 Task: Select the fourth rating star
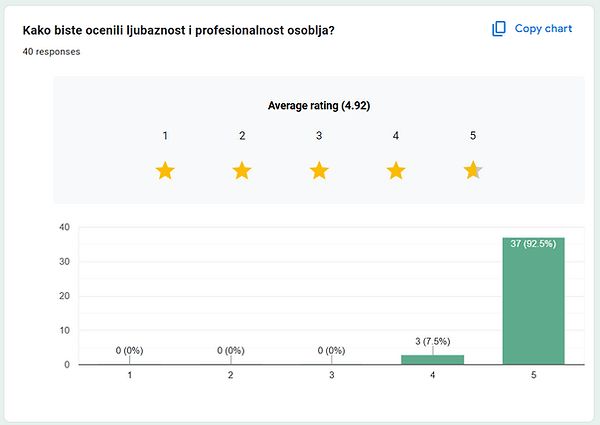(x=396, y=171)
